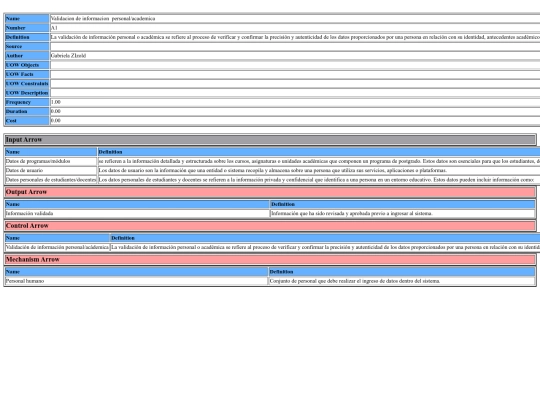
Task: Click definition 'Conjunto de personal que debe realizar'
Action: (355, 281)
